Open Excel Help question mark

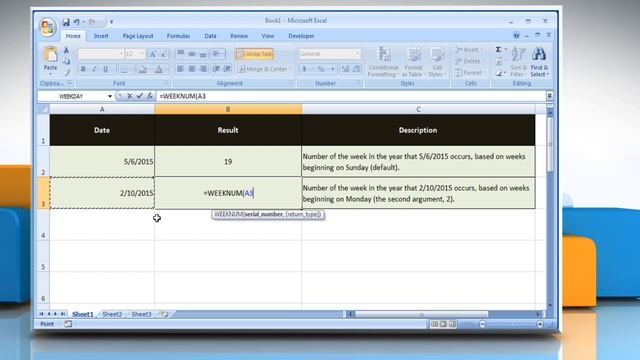[516, 36]
